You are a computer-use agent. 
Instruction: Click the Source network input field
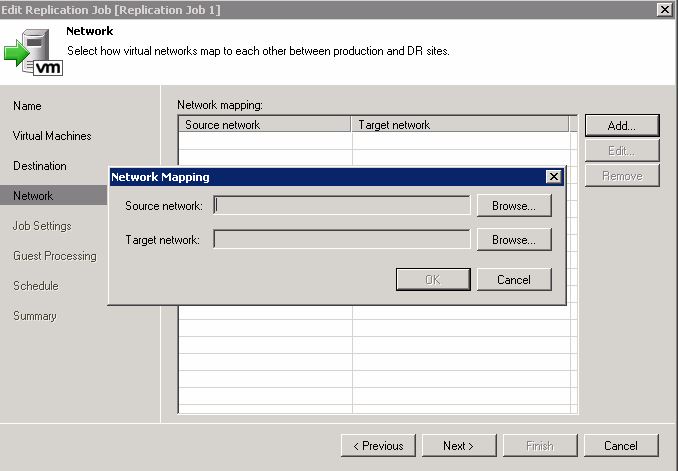(x=342, y=205)
